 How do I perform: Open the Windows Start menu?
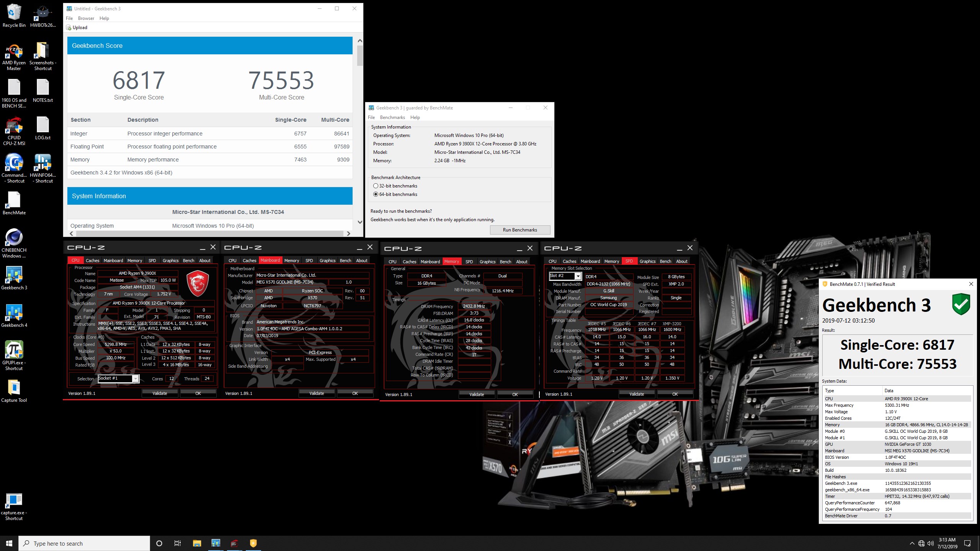tap(9, 543)
